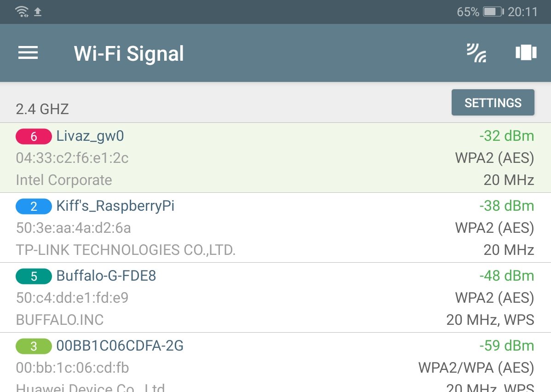
Task: Tap the Wi-Fi Signal title
Action: (129, 53)
